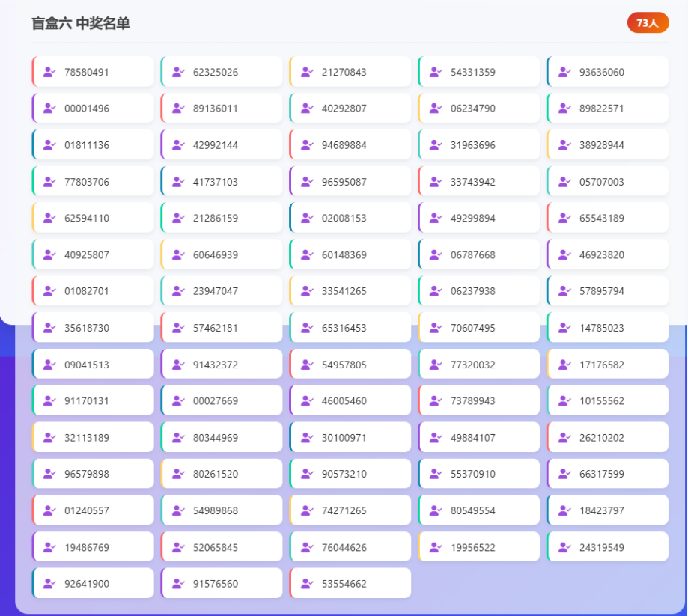Click the user icon beside 89136011
Screen dimensions: 688x616
(x=178, y=109)
